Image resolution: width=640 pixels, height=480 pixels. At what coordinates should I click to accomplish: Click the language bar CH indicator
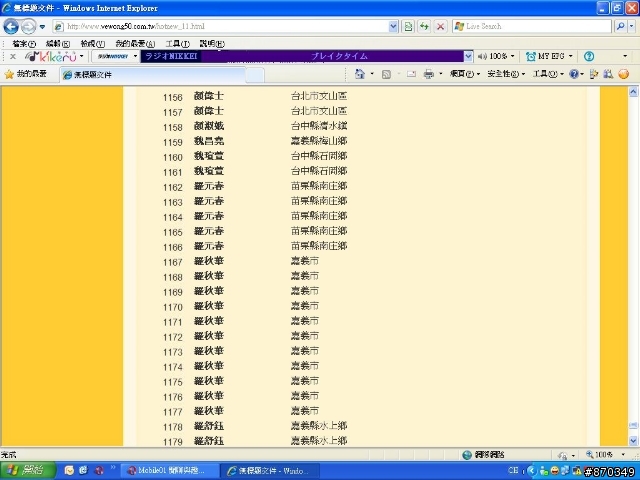(x=513, y=470)
